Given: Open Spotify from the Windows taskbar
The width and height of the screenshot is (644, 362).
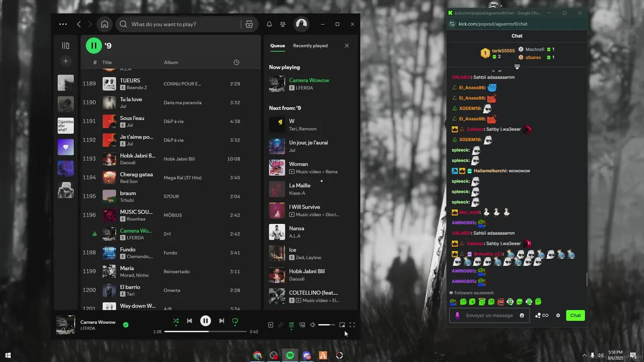Looking at the screenshot, I should click(x=290, y=355).
